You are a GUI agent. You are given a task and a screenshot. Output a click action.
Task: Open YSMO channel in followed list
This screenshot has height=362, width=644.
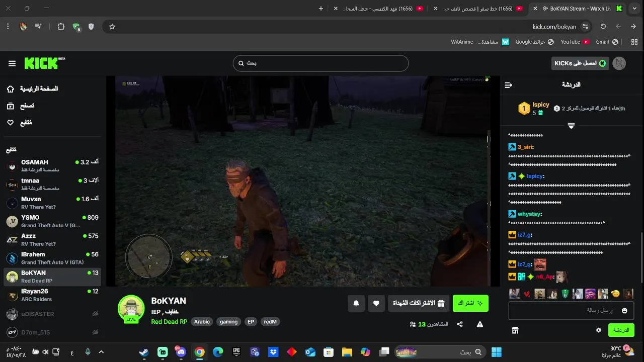(52, 221)
